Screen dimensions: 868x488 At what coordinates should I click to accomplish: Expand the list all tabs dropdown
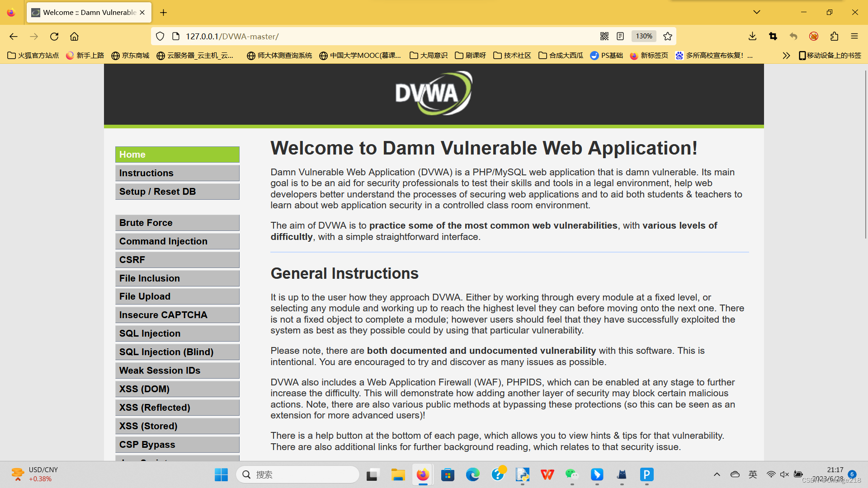point(756,12)
